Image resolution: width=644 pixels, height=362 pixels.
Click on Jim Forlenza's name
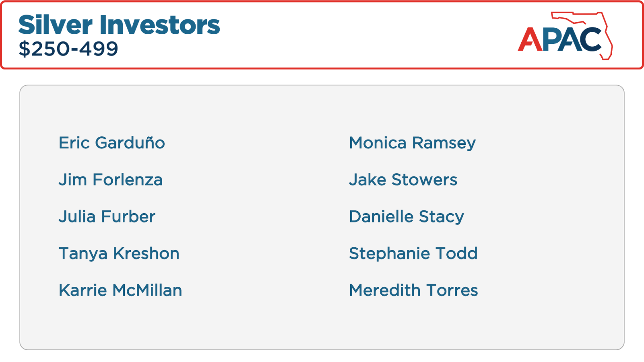[x=111, y=180]
